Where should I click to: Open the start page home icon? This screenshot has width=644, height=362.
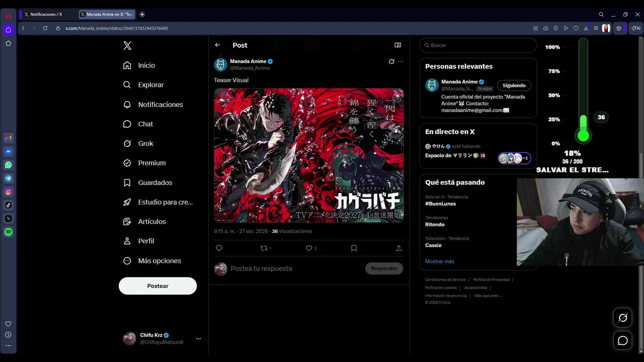coord(9,30)
